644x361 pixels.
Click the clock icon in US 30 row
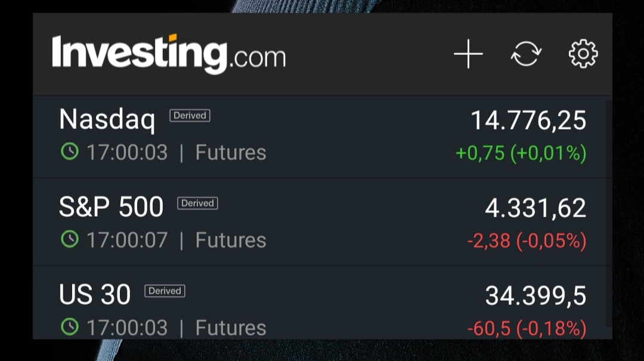(70, 327)
